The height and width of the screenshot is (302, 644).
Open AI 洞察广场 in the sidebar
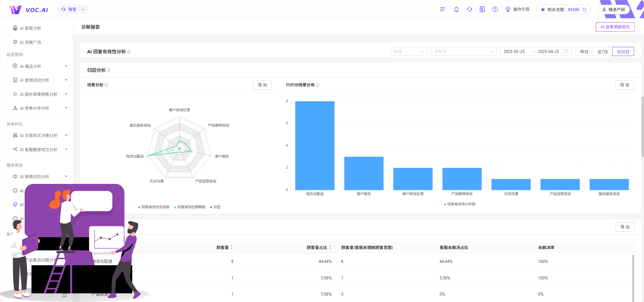click(x=30, y=43)
